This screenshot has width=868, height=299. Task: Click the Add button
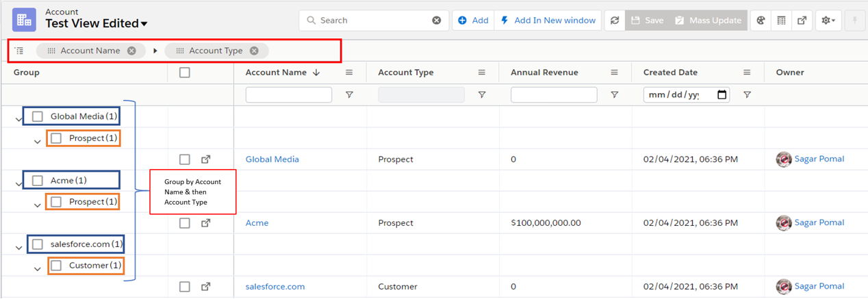coord(473,21)
